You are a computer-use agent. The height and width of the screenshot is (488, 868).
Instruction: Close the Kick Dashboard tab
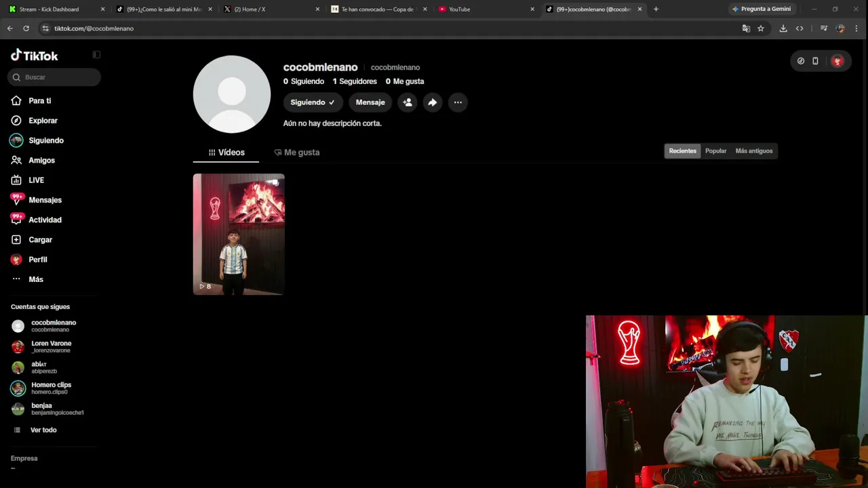pos(103,9)
